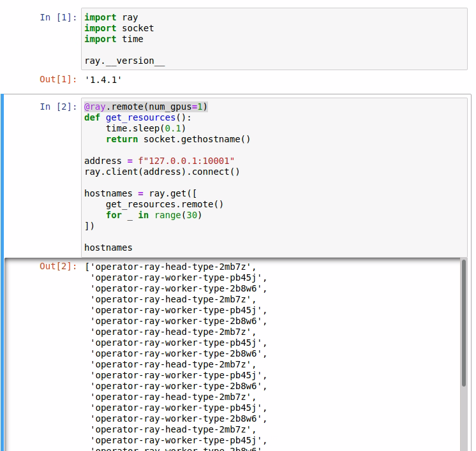Click the 'ray.__version__' code line

[x=124, y=61]
